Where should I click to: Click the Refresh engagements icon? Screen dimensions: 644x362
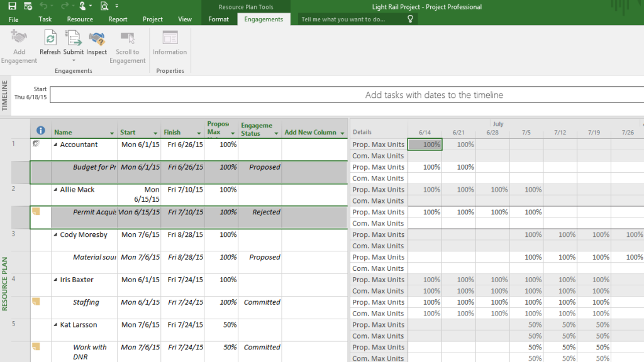50,39
